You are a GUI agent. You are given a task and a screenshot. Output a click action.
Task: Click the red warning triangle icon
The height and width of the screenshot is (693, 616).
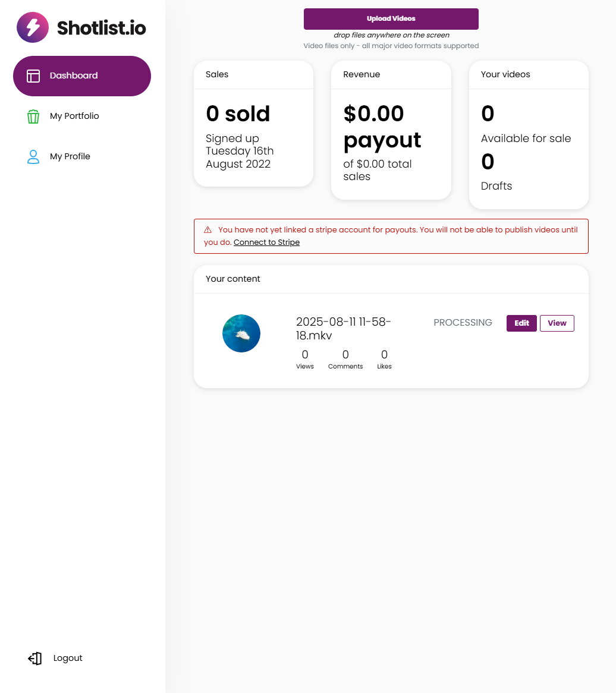(x=208, y=230)
